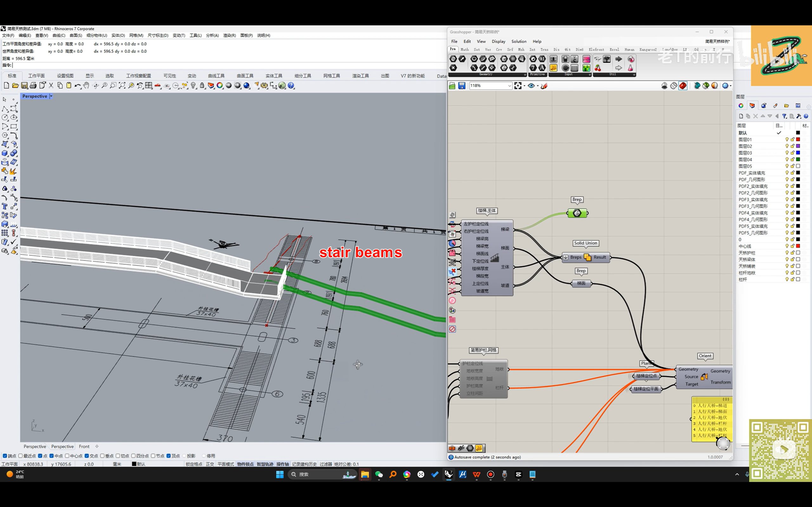
Task: Switch to the 曲面工具 toolbar tab
Action: pos(245,76)
